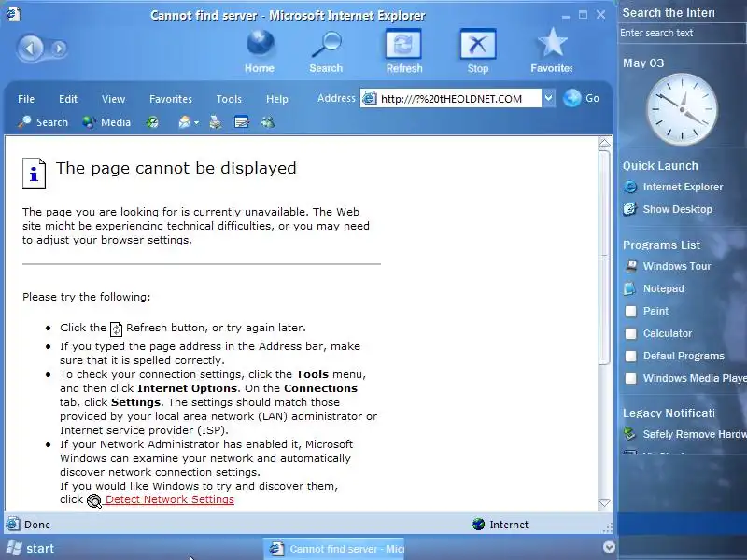This screenshot has width=747, height=560.
Task: Click the May 03 date label
Action: point(643,63)
